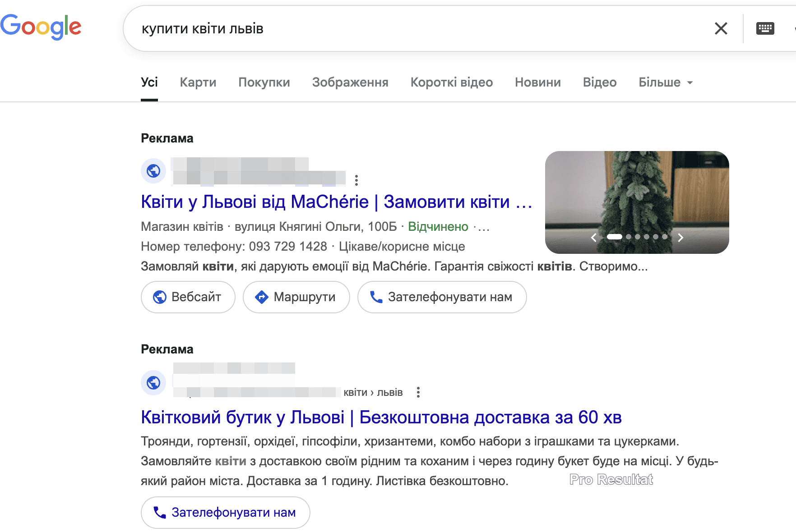796x532 pixels.
Task: Open three-dot menu of Квітковий бутик ad
Action: coord(418,392)
